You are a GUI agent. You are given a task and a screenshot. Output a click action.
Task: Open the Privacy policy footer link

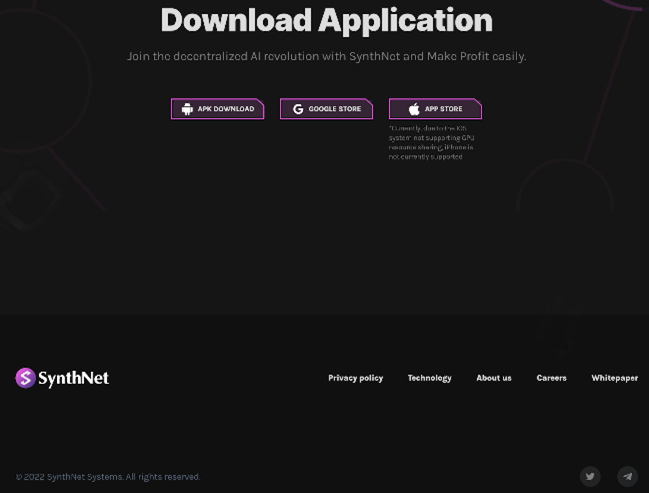[355, 378]
